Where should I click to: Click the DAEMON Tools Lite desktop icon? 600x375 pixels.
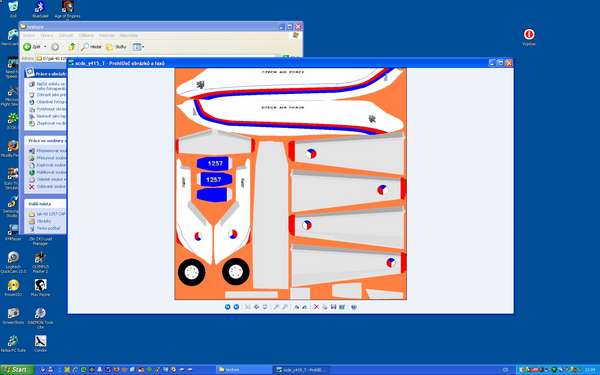tap(40, 317)
